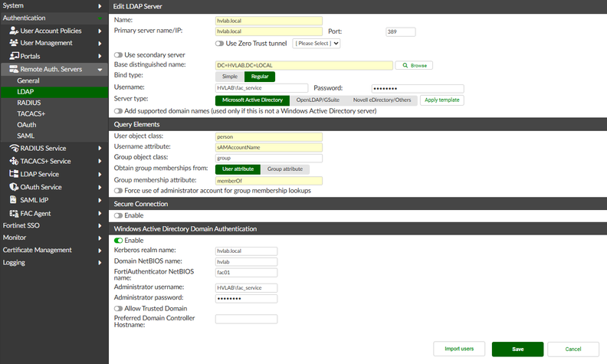This screenshot has height=364, width=607.
Task: Select Group attribute for group memberships
Action: pyautogui.click(x=285, y=169)
